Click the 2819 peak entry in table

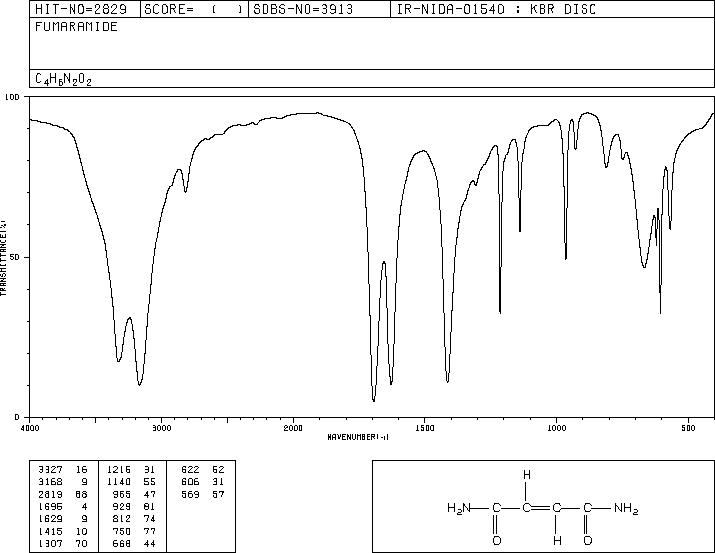[51, 494]
